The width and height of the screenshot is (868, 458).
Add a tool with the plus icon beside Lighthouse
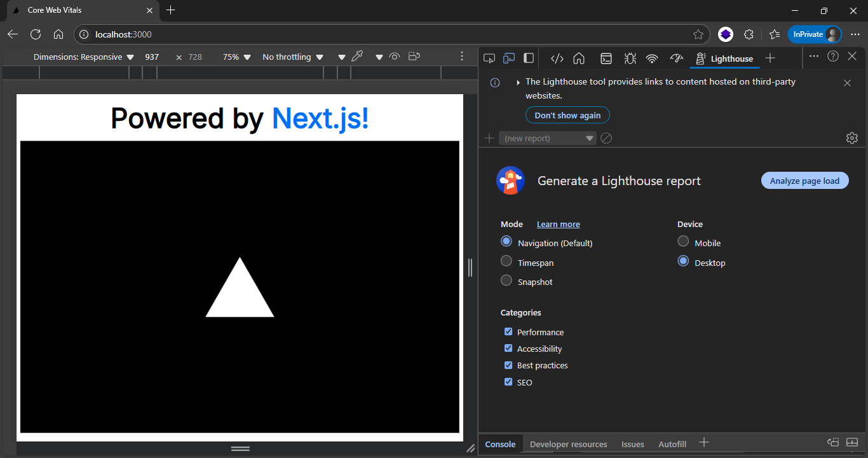tap(770, 58)
